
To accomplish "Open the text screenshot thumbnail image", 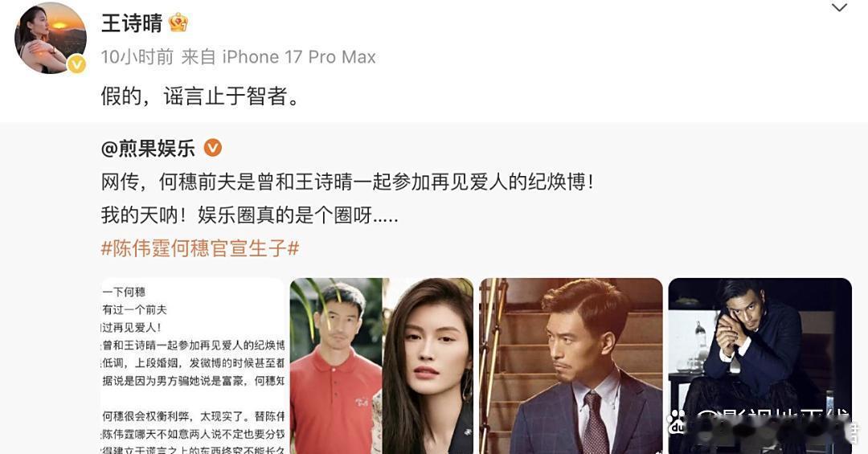I will [193, 366].
